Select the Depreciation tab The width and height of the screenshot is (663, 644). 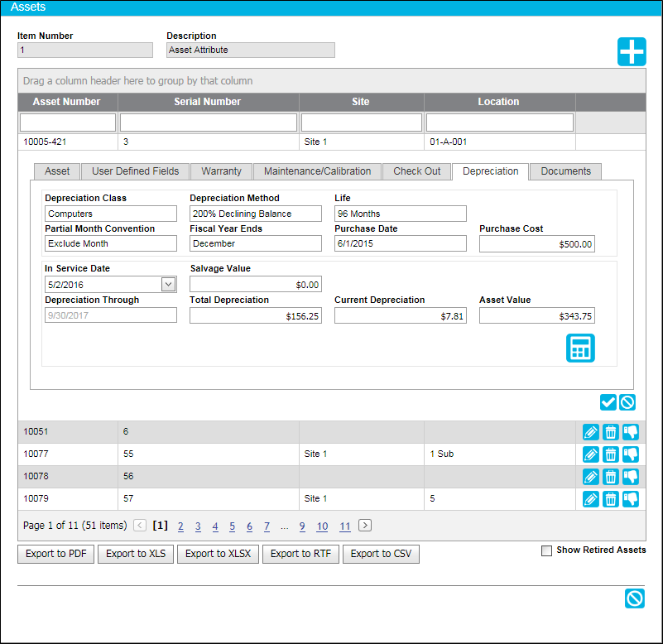pyautogui.click(x=491, y=171)
